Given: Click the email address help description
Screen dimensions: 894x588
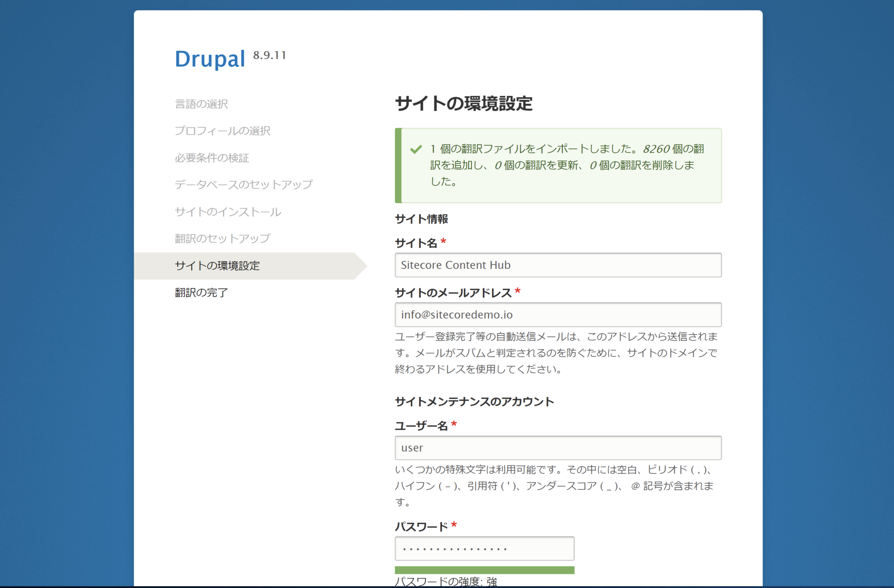Looking at the screenshot, I should (556, 353).
